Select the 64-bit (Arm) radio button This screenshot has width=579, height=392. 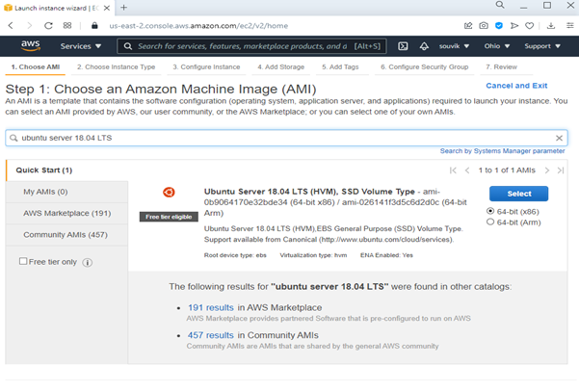click(x=492, y=221)
